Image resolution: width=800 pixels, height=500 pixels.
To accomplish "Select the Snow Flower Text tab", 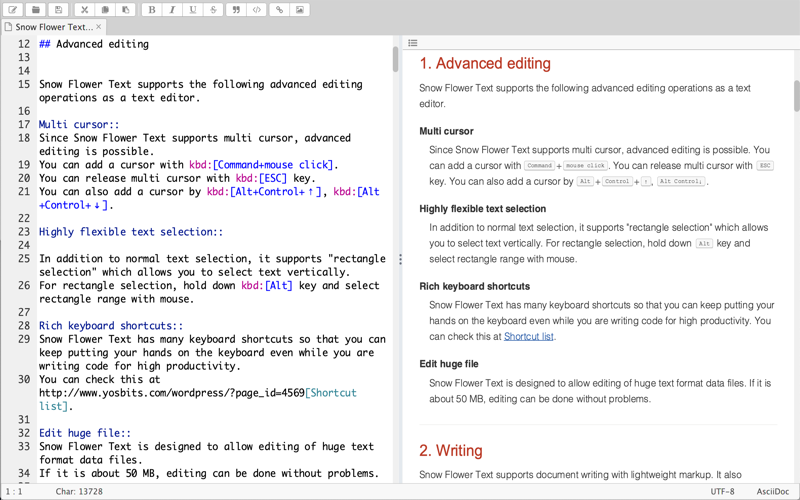I will 49,27.
